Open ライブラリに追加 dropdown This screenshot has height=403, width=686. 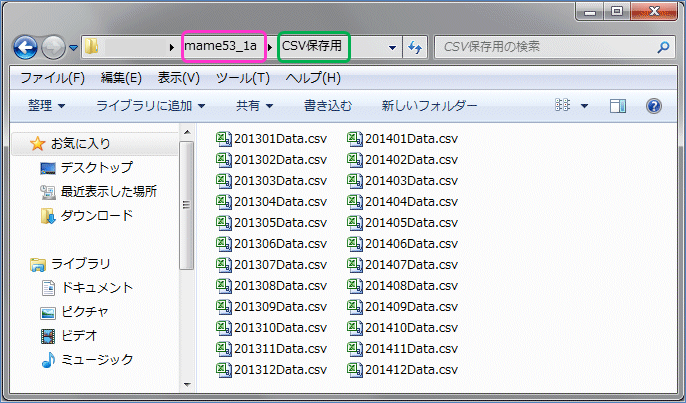pyautogui.click(x=150, y=105)
